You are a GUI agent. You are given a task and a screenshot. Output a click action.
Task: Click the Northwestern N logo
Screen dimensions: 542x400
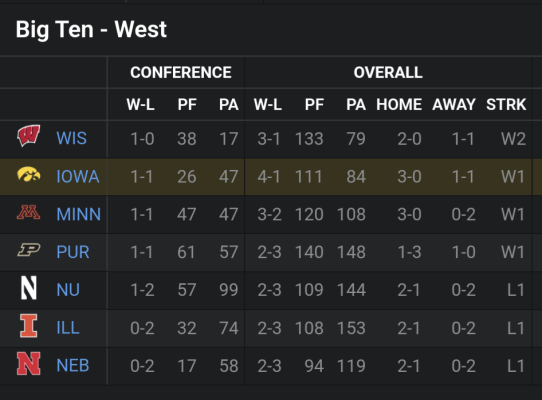coord(29,288)
